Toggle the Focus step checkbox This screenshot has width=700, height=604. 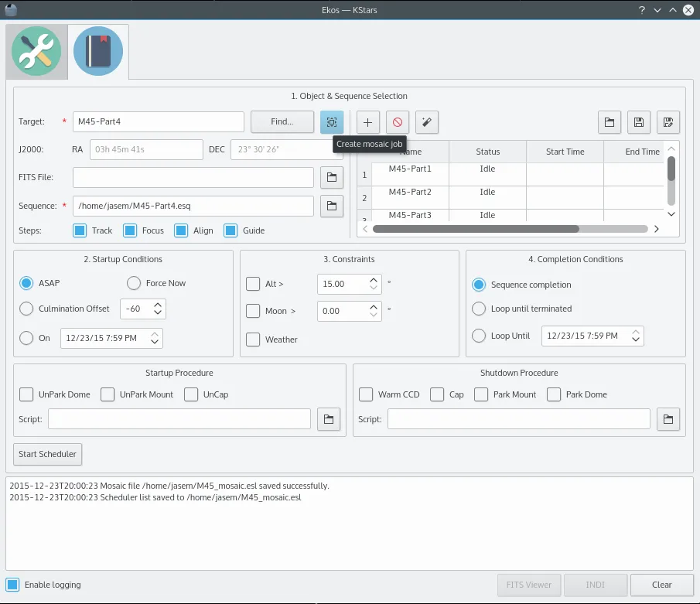130,230
